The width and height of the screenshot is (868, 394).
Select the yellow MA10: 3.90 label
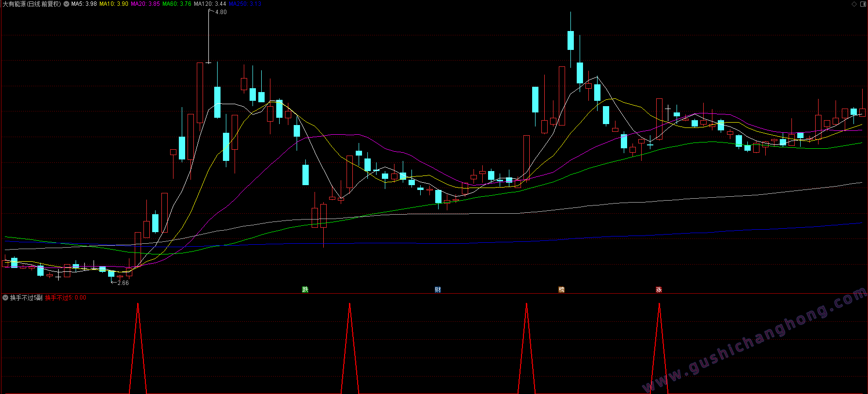click(114, 4)
